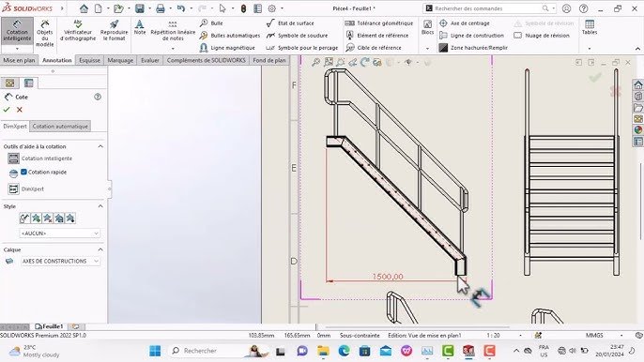Image resolution: width=644 pixels, height=362 pixels.
Task: Open AXES DE CONSTRUCTIONS layer dropdown
Action: click(60, 261)
